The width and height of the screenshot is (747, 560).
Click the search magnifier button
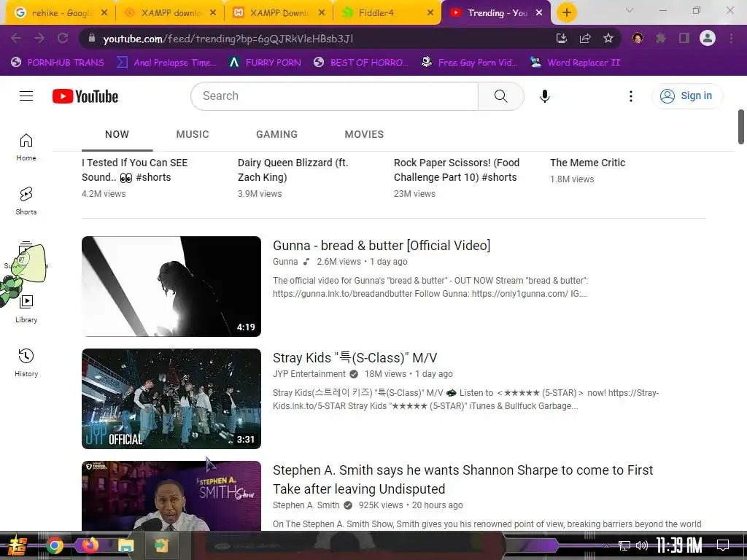(x=500, y=96)
